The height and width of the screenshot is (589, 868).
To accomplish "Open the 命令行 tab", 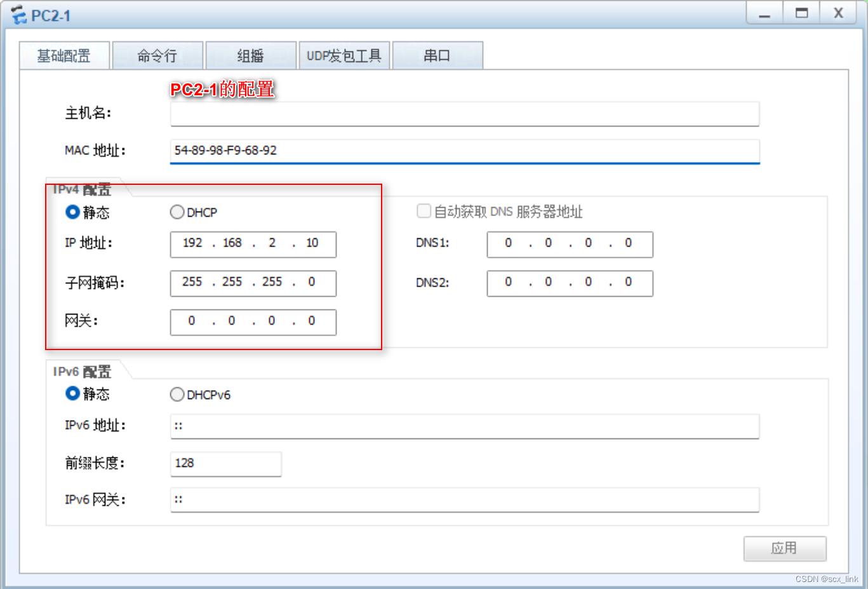I will [157, 56].
